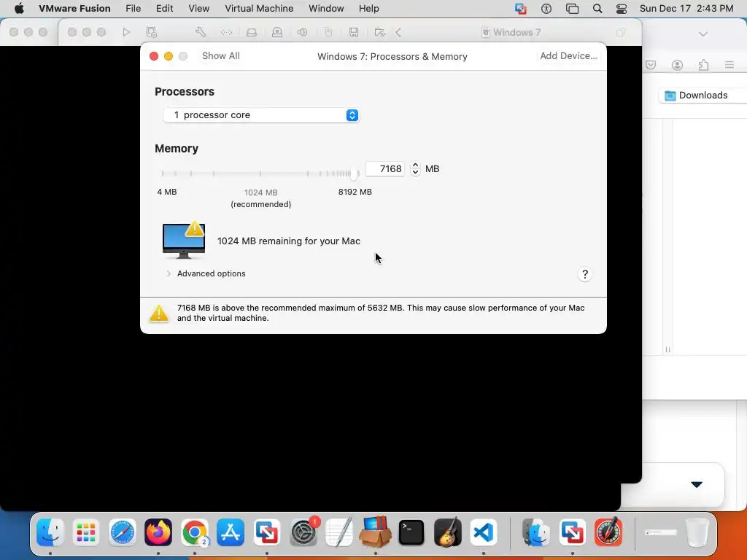Click the Pocket icon in browser window
This screenshot has height=560, width=747.
(x=651, y=65)
